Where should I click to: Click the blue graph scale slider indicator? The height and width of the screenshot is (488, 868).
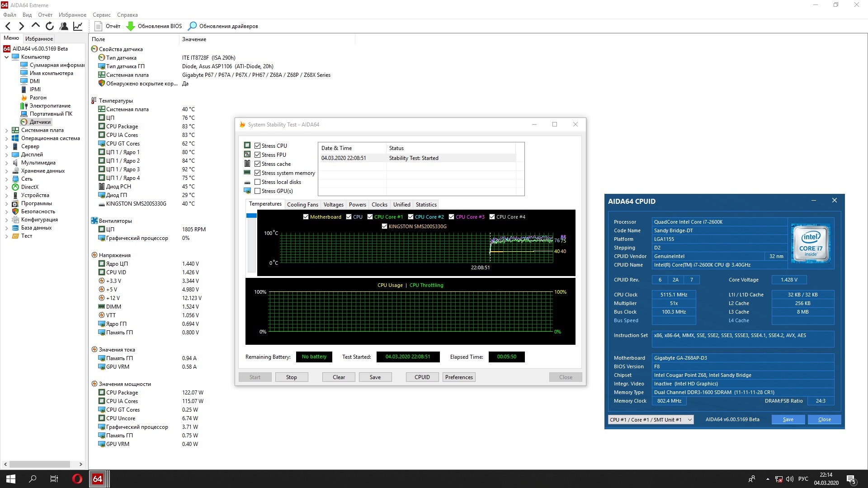(x=251, y=216)
